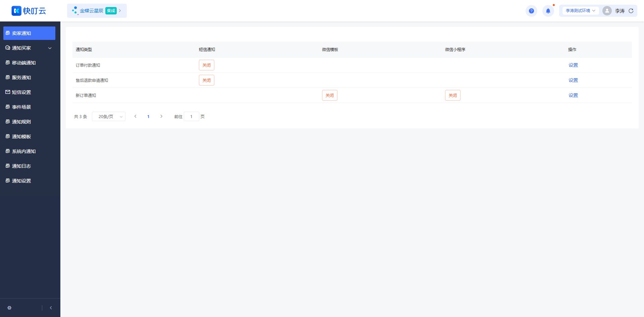Click the icon beside 移动端通知
644x317 pixels.
pos(8,62)
